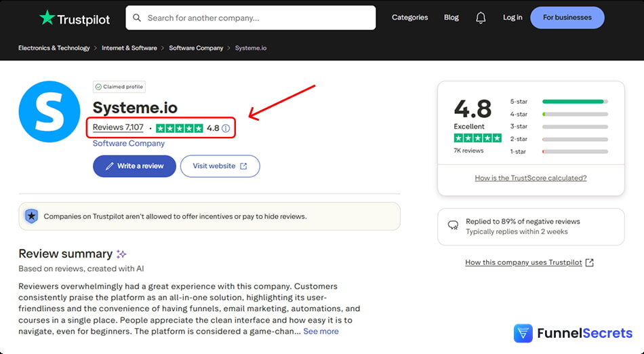Click Replied to 89% of negative reviews
This screenshot has width=644, height=354.
(x=523, y=221)
